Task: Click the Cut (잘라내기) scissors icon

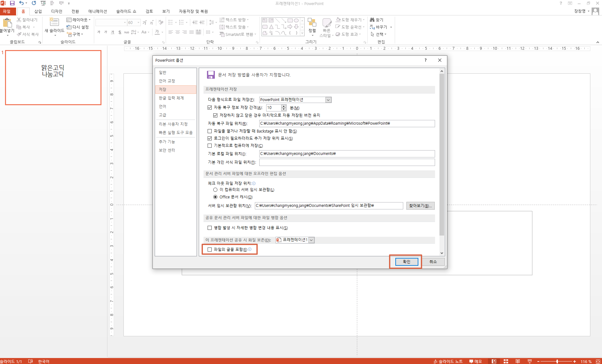Action: [19, 20]
